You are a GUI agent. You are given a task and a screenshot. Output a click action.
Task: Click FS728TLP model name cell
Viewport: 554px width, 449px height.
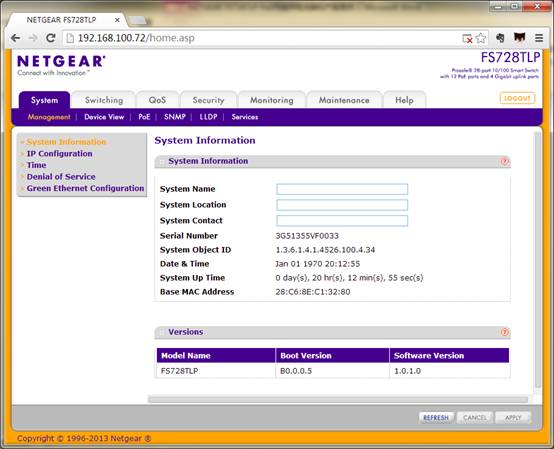[x=216, y=371]
